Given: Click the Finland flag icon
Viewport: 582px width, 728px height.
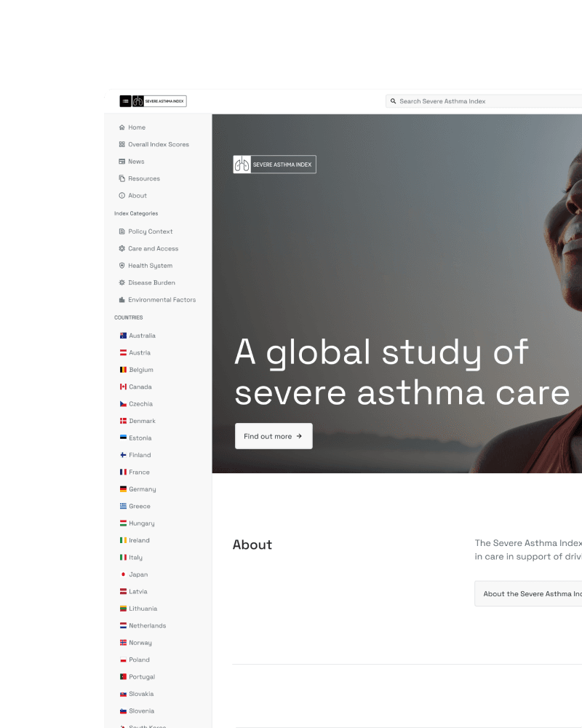Looking at the screenshot, I should pyautogui.click(x=123, y=455).
